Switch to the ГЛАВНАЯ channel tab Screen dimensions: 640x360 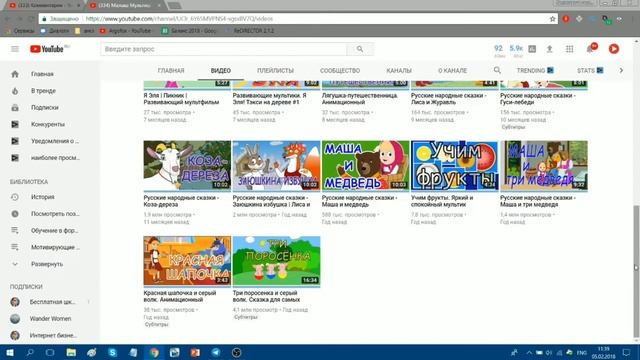171,71
